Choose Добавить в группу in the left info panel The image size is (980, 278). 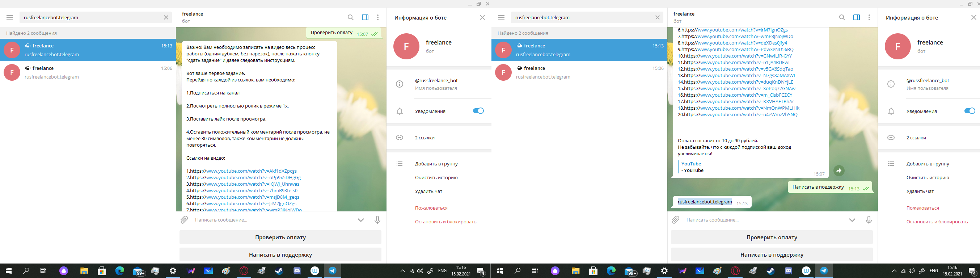(x=436, y=164)
